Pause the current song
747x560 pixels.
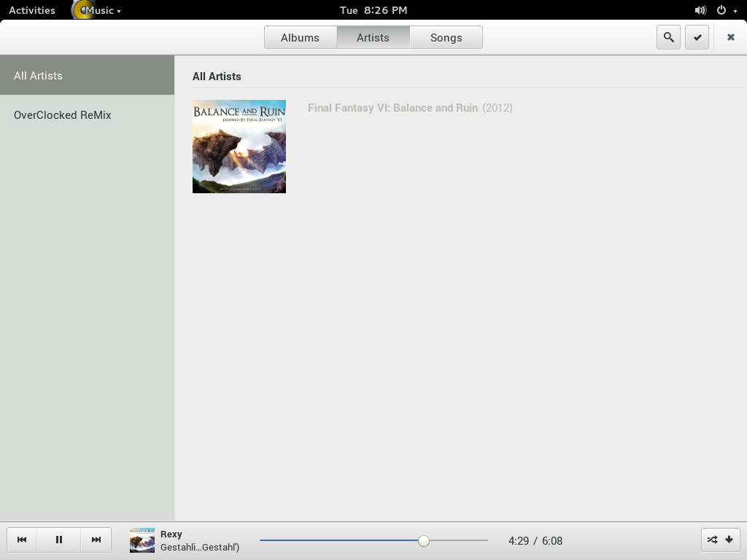(x=58, y=540)
